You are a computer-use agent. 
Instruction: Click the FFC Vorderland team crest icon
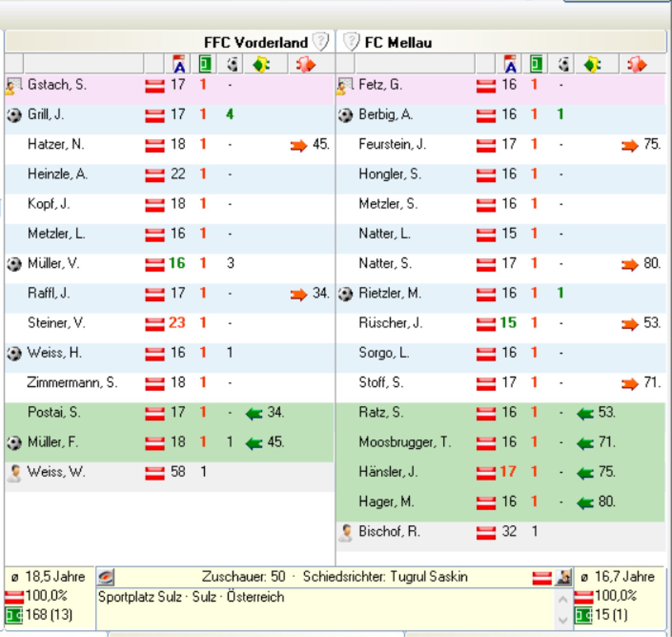[x=321, y=41]
